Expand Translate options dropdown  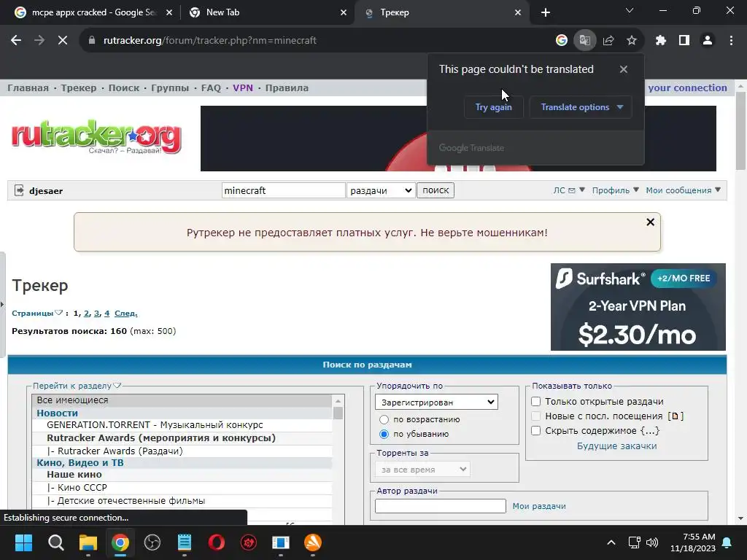(x=581, y=107)
